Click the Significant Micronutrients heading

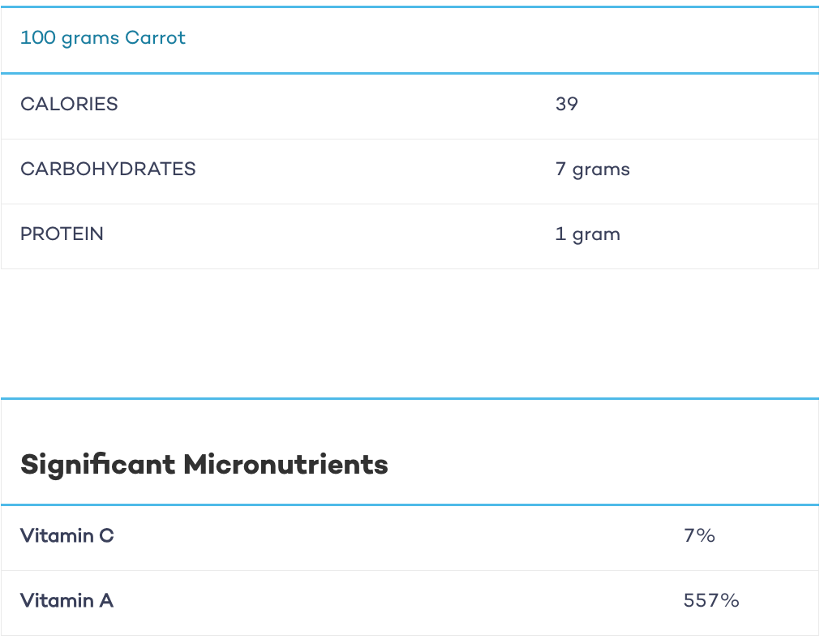pyautogui.click(x=204, y=466)
